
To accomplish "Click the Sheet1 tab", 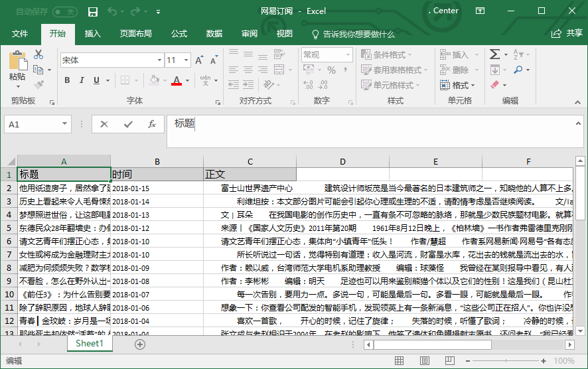I will click(x=90, y=344).
